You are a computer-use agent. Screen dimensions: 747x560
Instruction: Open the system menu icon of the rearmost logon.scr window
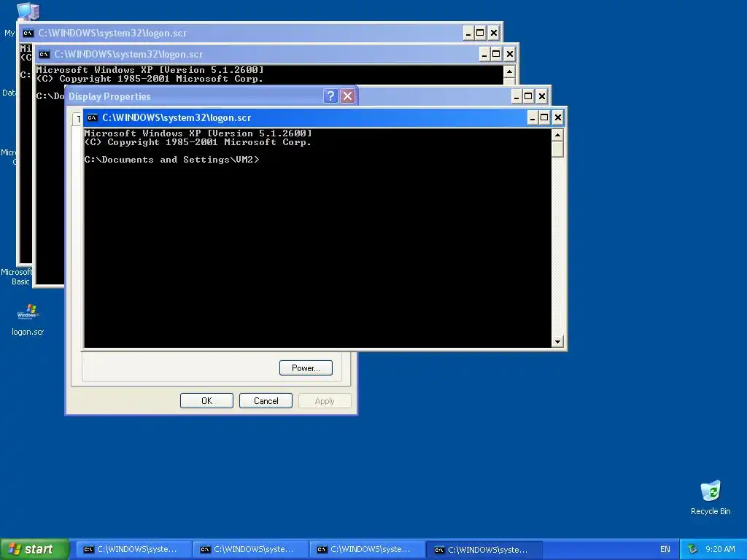coord(28,34)
